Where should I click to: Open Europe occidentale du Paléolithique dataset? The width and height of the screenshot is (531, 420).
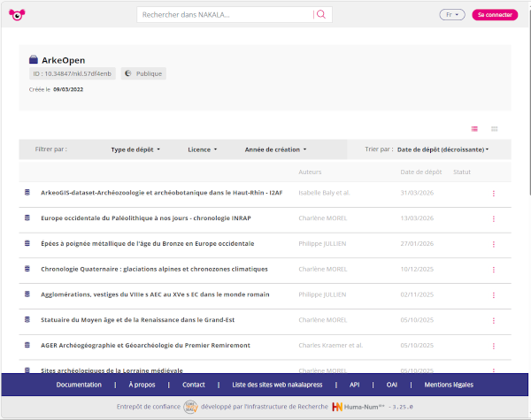tap(146, 218)
